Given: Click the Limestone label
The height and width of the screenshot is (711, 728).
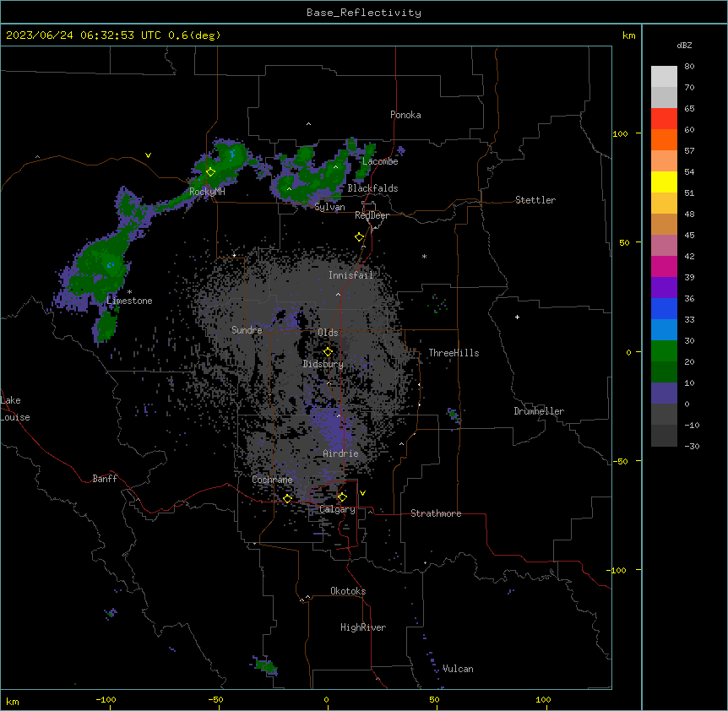Looking at the screenshot, I should (129, 301).
